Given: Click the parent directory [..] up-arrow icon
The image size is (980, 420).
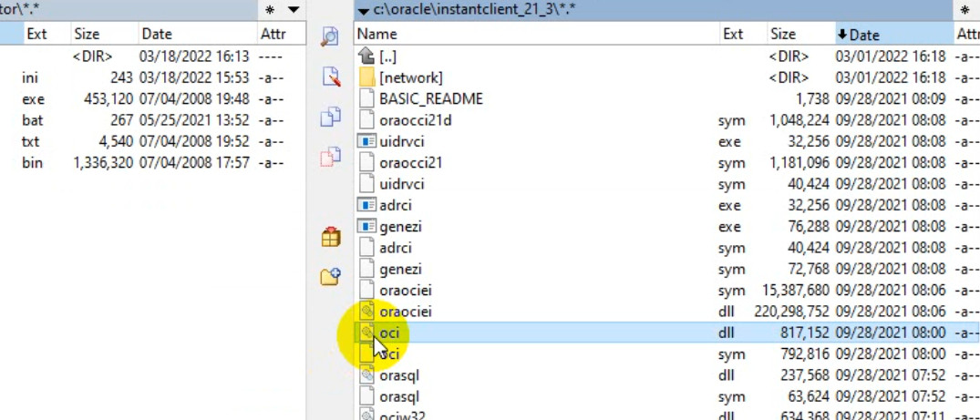Looking at the screenshot, I should [366, 56].
